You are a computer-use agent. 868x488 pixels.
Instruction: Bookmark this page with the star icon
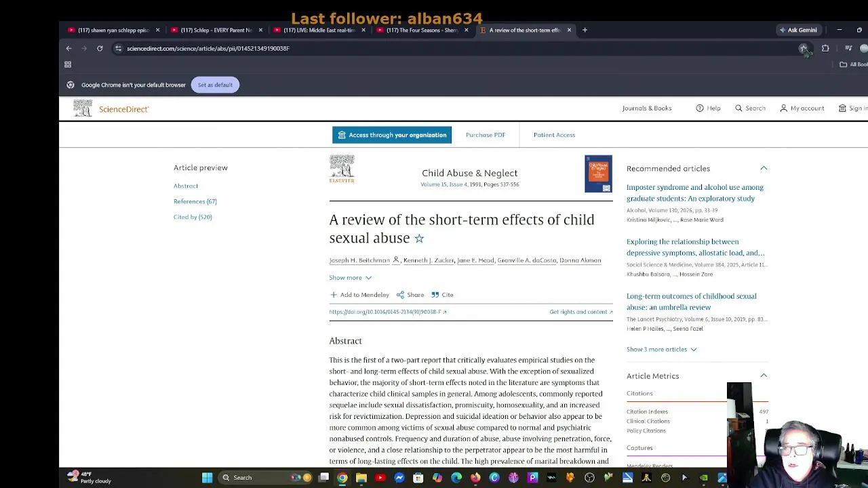[804, 48]
